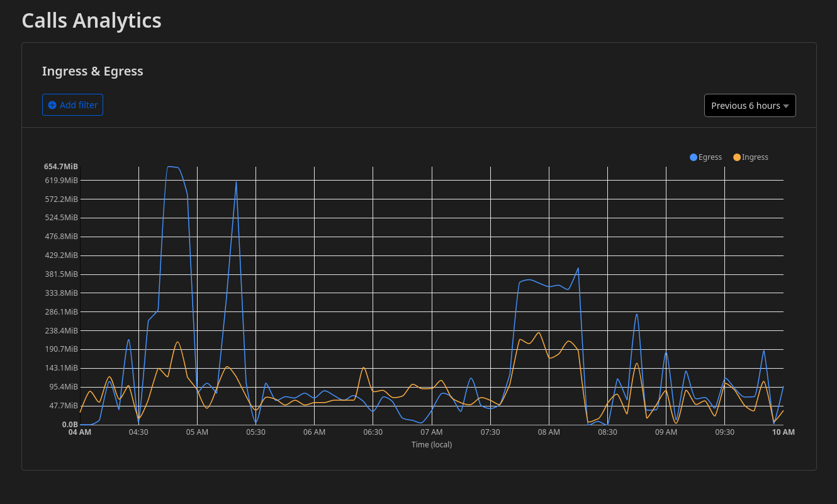Select the 06:30 tick on the time axis

373,432
